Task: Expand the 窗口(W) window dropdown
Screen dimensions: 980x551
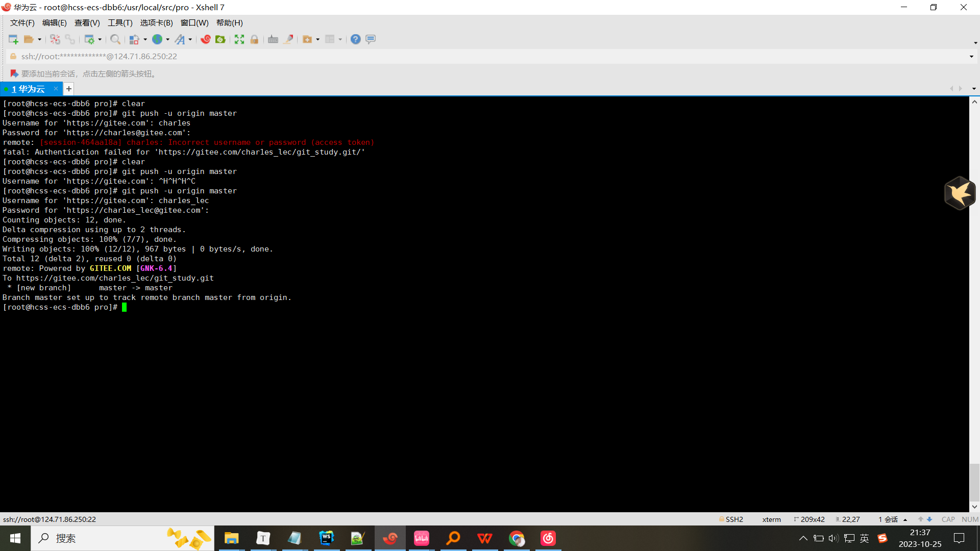Action: pos(195,23)
